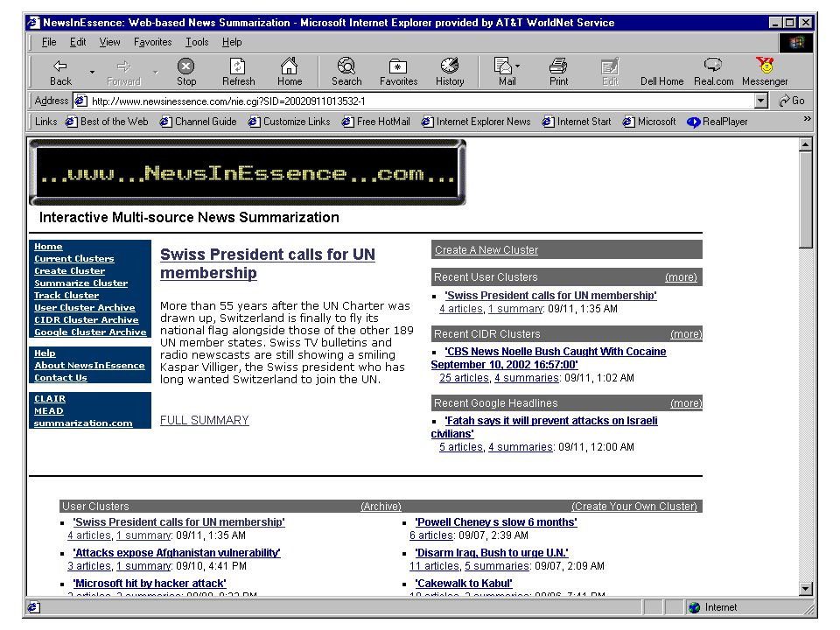
Task: Open 'Attacks expose Afghanistan vulnerability' cluster
Action: click(177, 553)
